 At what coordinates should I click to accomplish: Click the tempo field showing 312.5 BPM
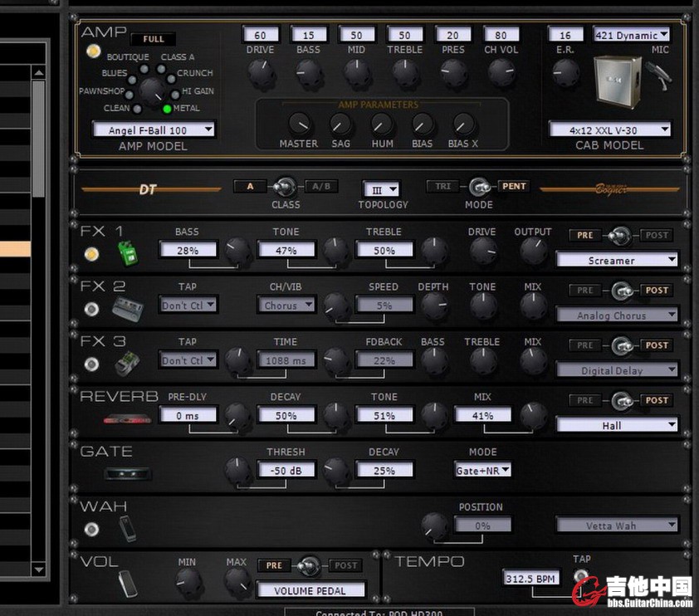530,579
